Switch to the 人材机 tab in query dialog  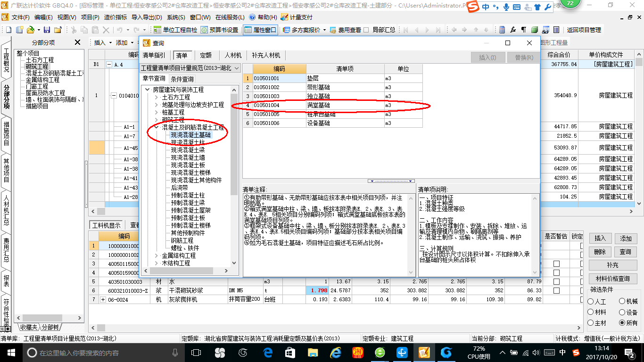pyautogui.click(x=233, y=55)
